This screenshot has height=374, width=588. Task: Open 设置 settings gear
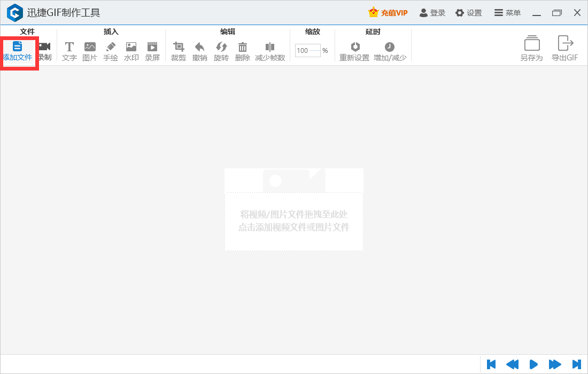pyautogui.click(x=469, y=13)
